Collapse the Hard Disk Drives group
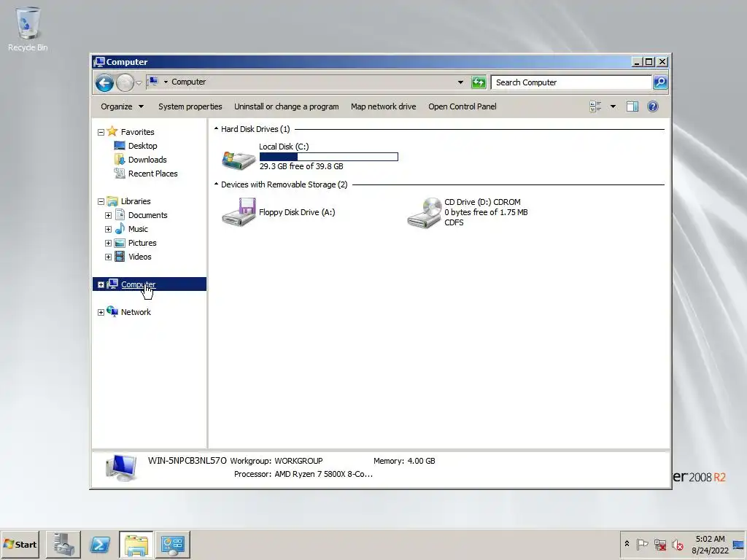The height and width of the screenshot is (560, 747). point(216,128)
